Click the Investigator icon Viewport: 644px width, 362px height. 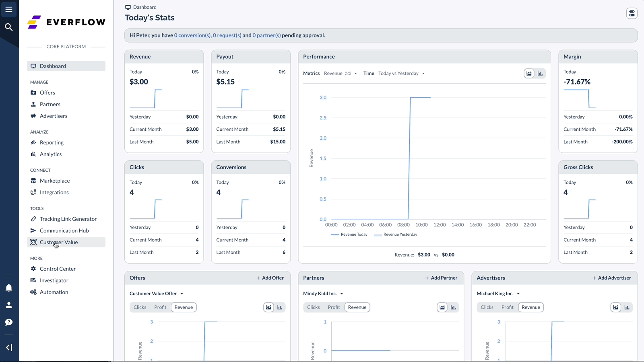33,280
